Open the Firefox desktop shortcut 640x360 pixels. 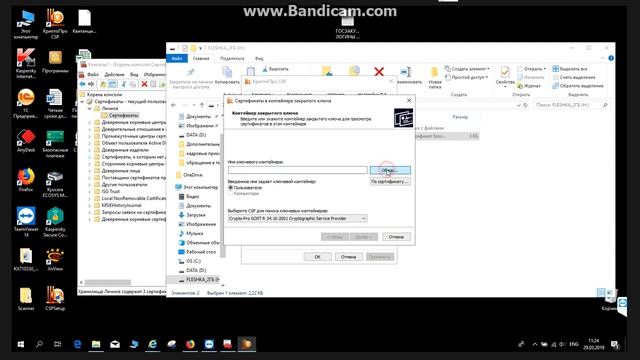(x=26, y=180)
